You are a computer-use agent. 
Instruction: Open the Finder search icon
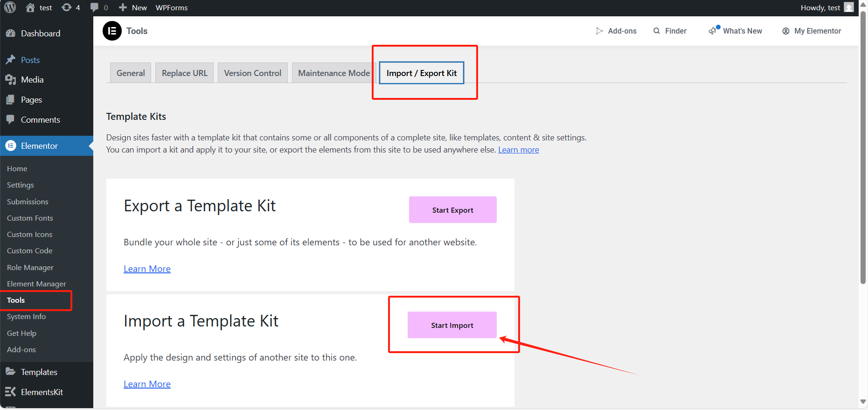pyautogui.click(x=657, y=31)
